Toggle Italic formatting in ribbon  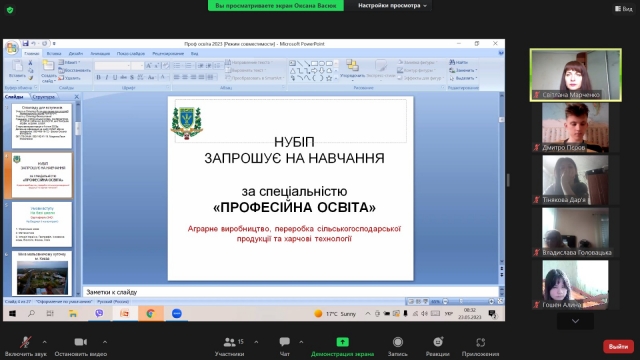107,77
